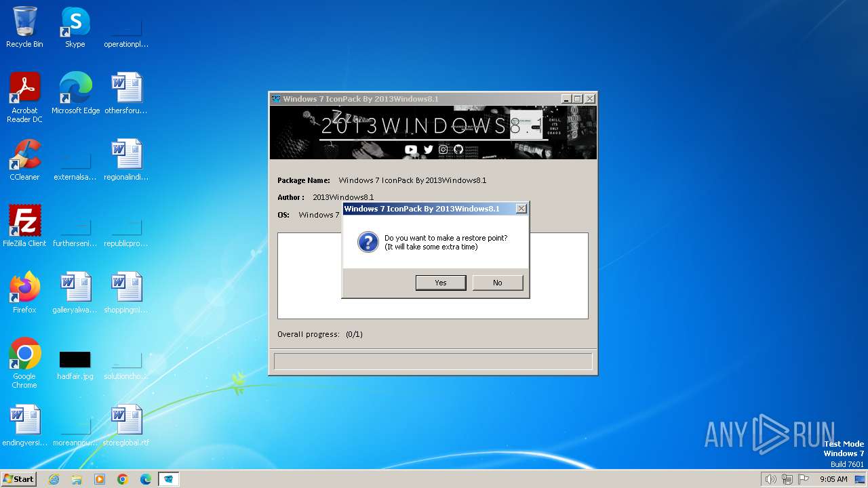This screenshot has width=868, height=488.
Task: Select the endingversi... Word document
Action: pyautogui.click(x=24, y=426)
